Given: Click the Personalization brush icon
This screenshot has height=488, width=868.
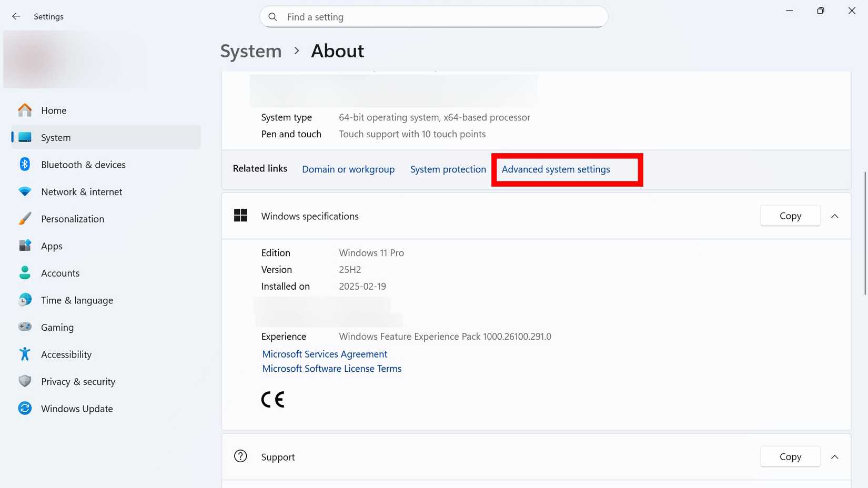Looking at the screenshot, I should [24, 218].
